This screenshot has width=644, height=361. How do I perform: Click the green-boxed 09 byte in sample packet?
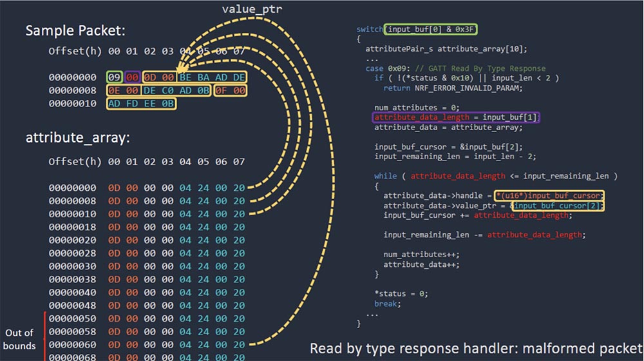point(114,77)
